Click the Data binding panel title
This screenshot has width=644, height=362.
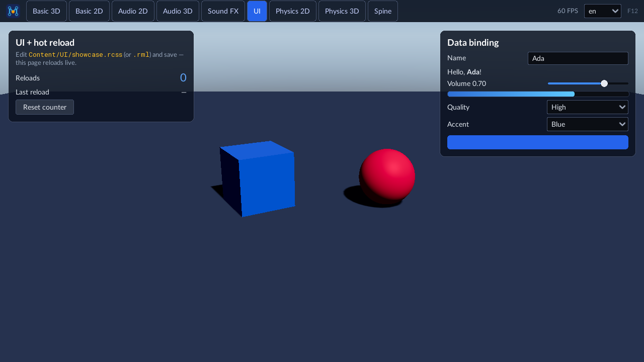click(x=473, y=43)
